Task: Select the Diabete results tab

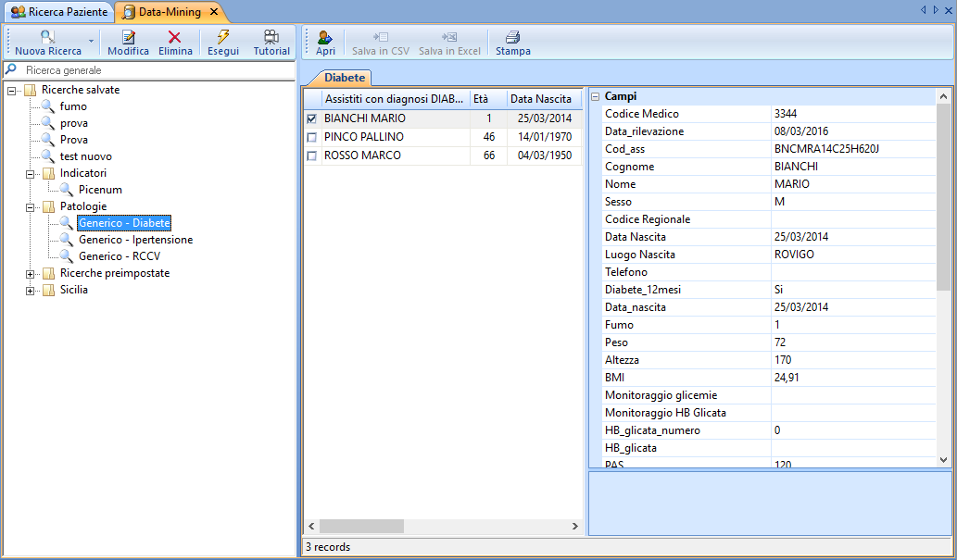Action: click(345, 78)
